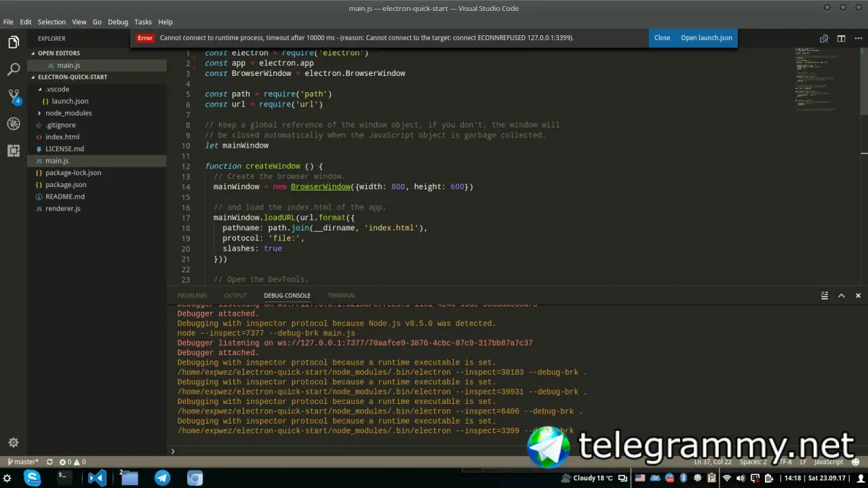
Task: Open README.md in the explorer
Action: coord(65,197)
